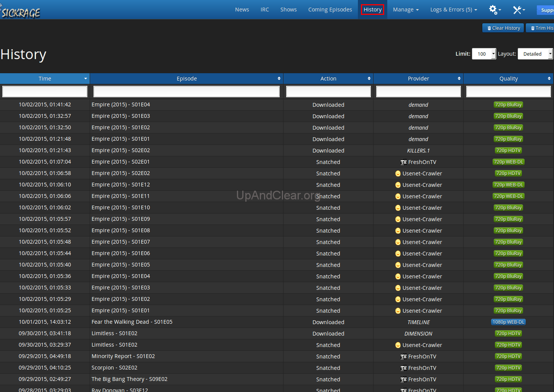Open the Shows page

(x=288, y=10)
